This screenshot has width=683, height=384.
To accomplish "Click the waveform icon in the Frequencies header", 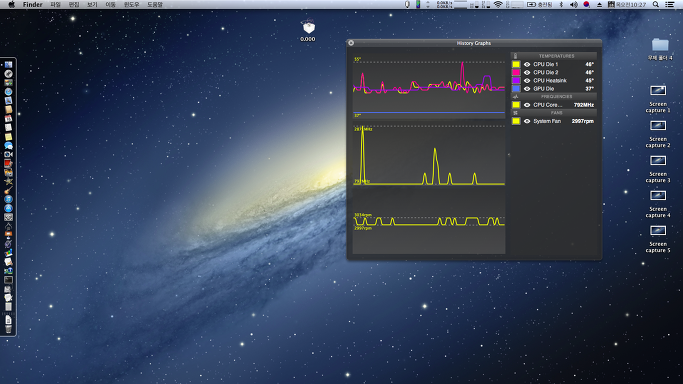I will 515,97.
